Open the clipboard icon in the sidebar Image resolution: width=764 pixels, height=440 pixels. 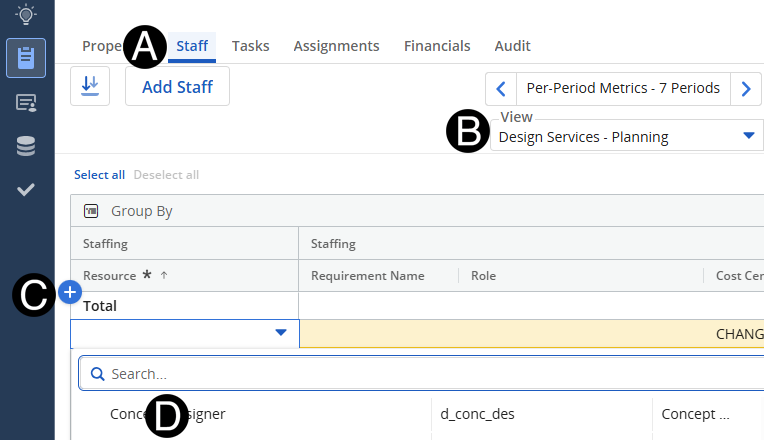coord(26,58)
